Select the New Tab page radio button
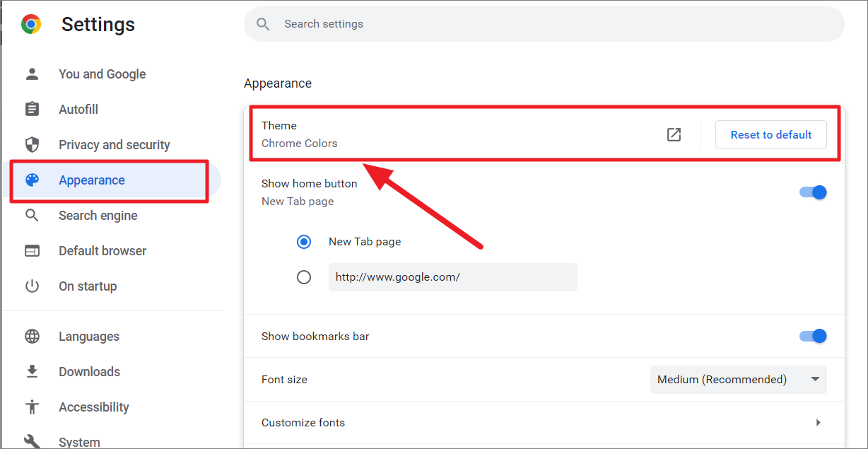This screenshot has height=449, width=868. 304,242
